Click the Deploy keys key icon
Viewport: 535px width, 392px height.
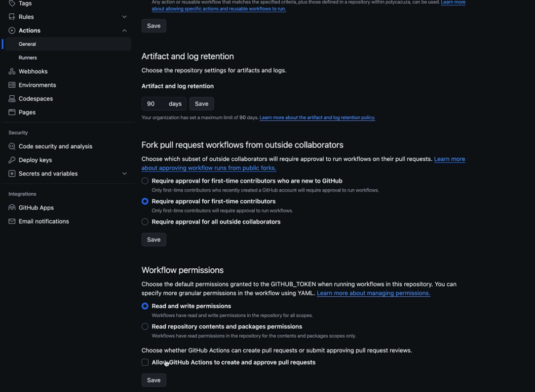(12, 160)
